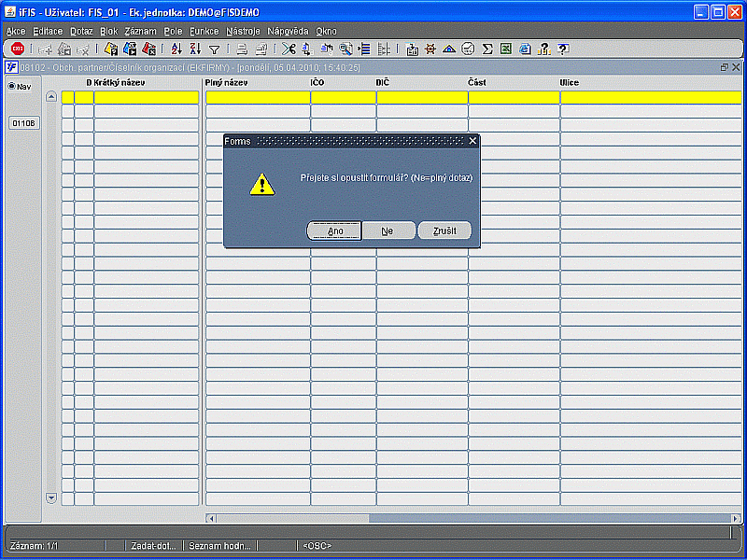Viewport: 747px width, 560px height.
Task: Open the Dotaz menu
Action: click(x=81, y=32)
